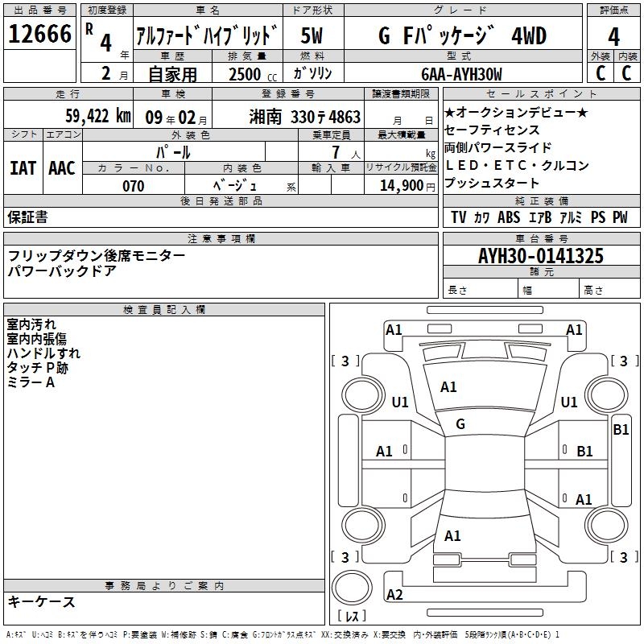Click the [レス] label under the spare tire

(x=351, y=617)
